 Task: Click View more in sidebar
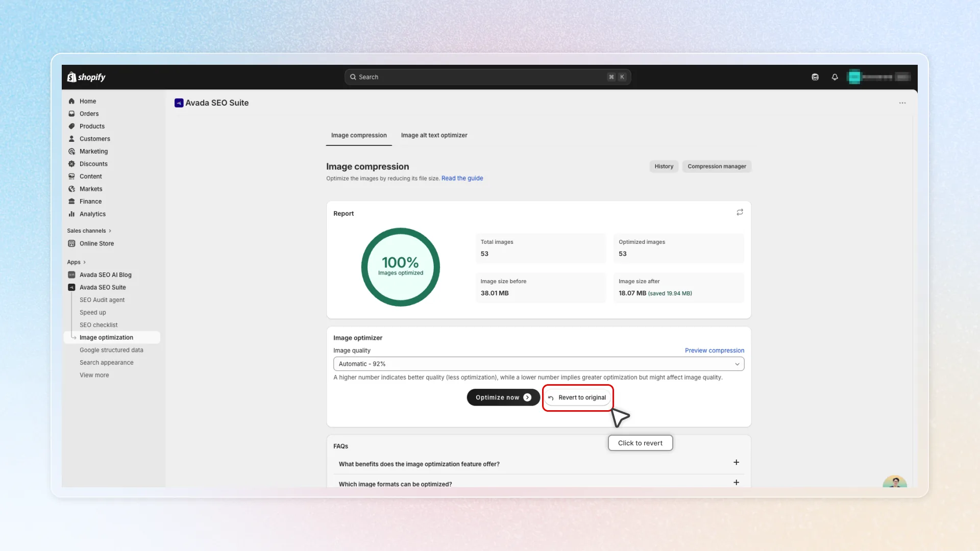coord(94,375)
